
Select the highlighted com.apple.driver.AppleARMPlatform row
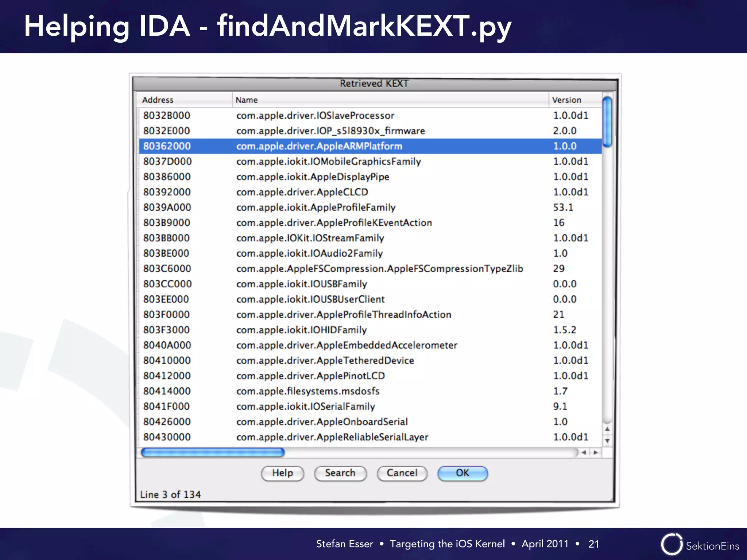[370, 146]
